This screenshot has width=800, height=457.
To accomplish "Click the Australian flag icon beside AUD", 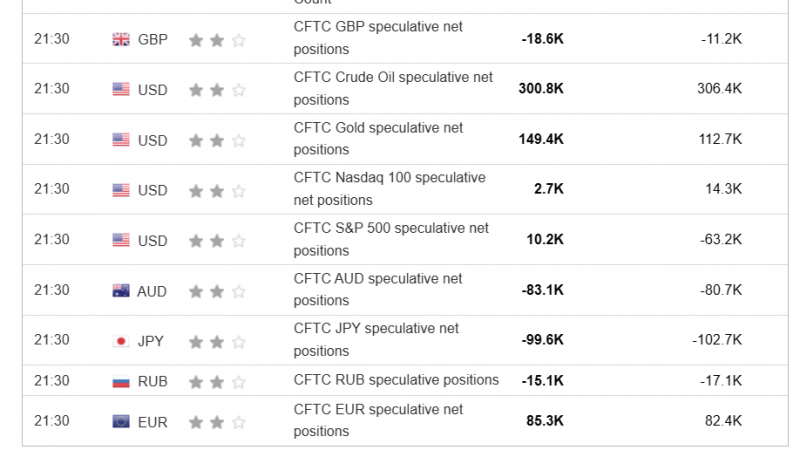I will click(121, 291).
